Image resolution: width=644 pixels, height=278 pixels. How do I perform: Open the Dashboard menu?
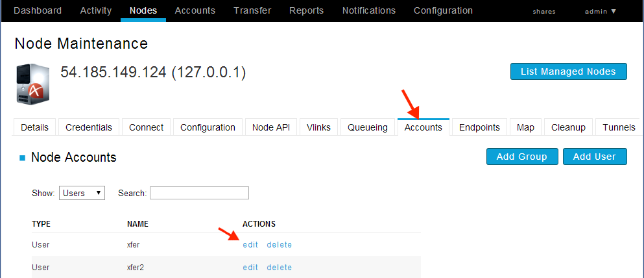[38, 10]
